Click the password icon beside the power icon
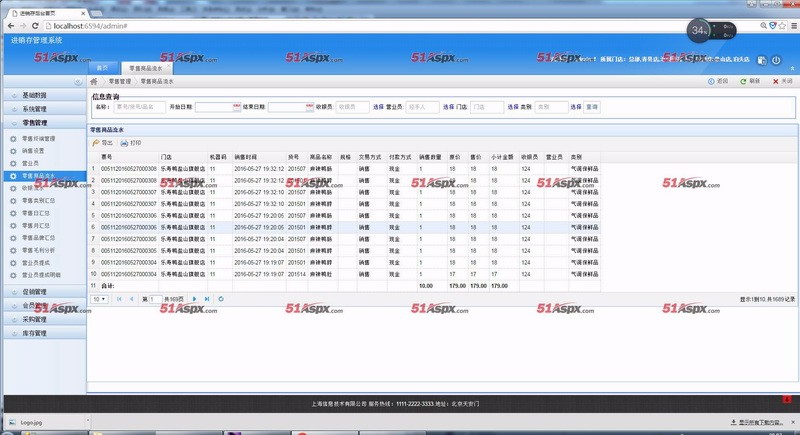The image size is (800, 435). (762, 60)
